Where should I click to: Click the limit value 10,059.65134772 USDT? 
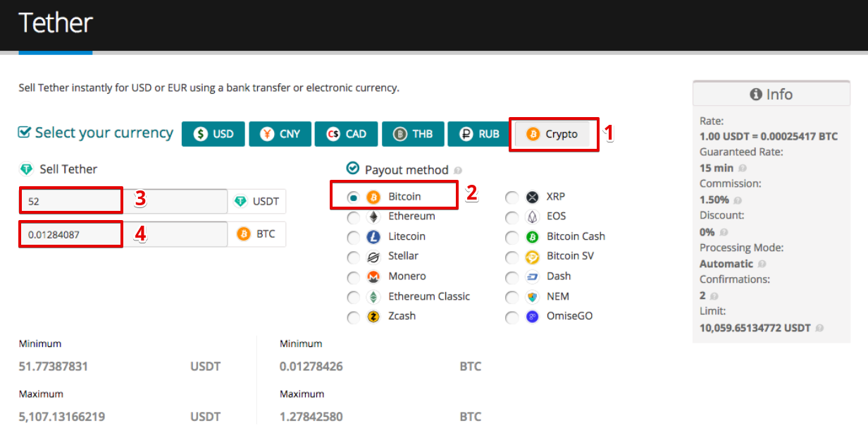(755, 328)
